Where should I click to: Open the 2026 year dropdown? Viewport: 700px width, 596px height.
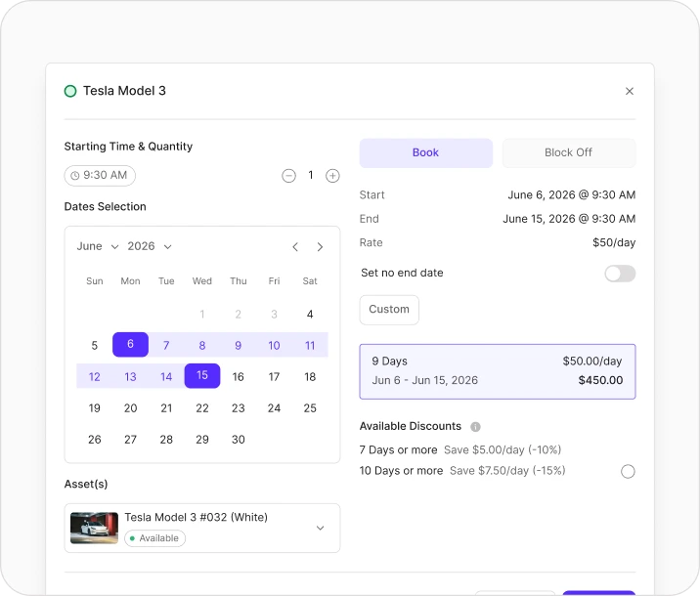click(x=150, y=246)
